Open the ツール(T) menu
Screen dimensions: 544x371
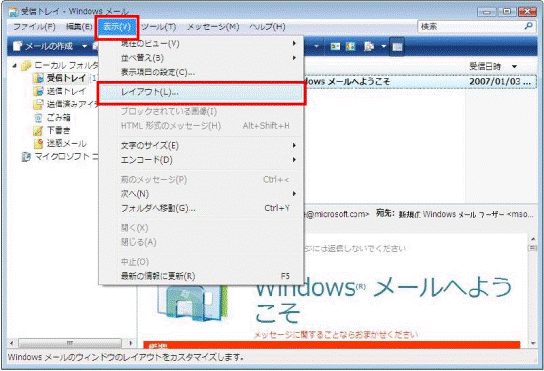(x=159, y=27)
